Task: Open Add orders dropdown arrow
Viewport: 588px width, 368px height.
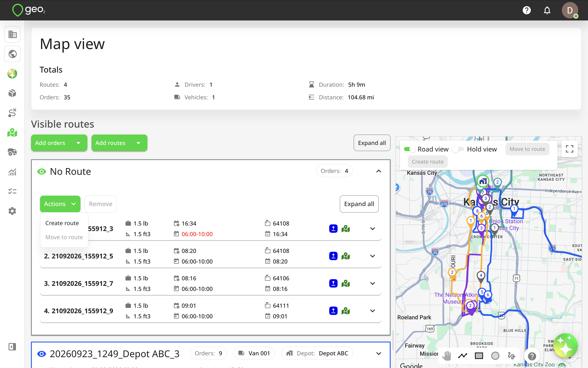Action: [x=78, y=143]
